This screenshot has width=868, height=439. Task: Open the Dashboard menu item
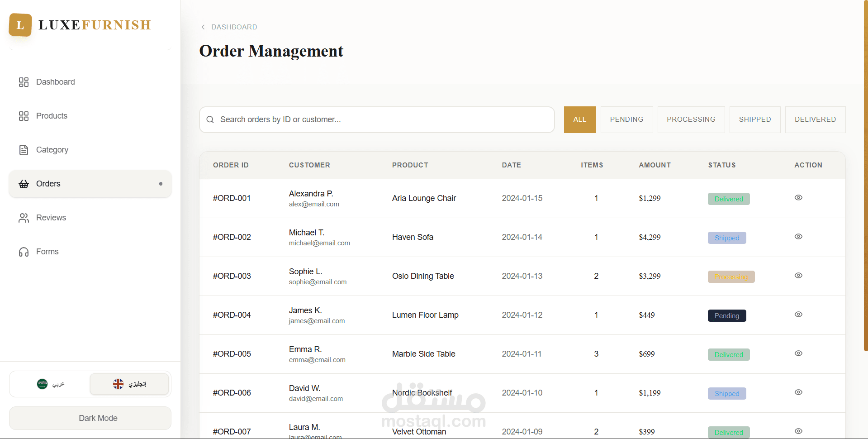click(x=90, y=82)
